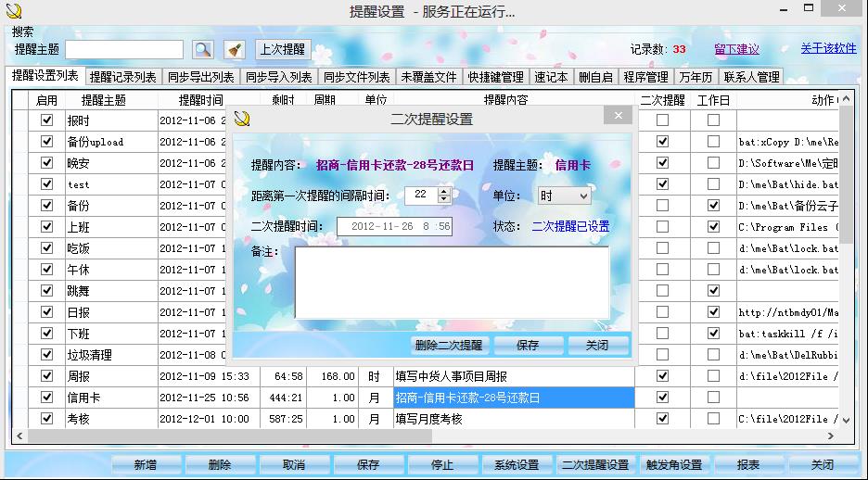Click the app icon in the main title bar

13,11
